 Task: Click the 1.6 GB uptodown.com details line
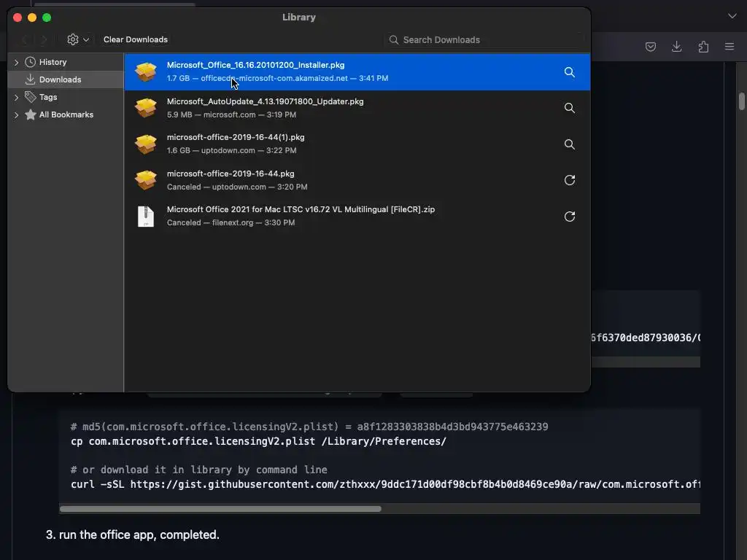click(x=231, y=150)
